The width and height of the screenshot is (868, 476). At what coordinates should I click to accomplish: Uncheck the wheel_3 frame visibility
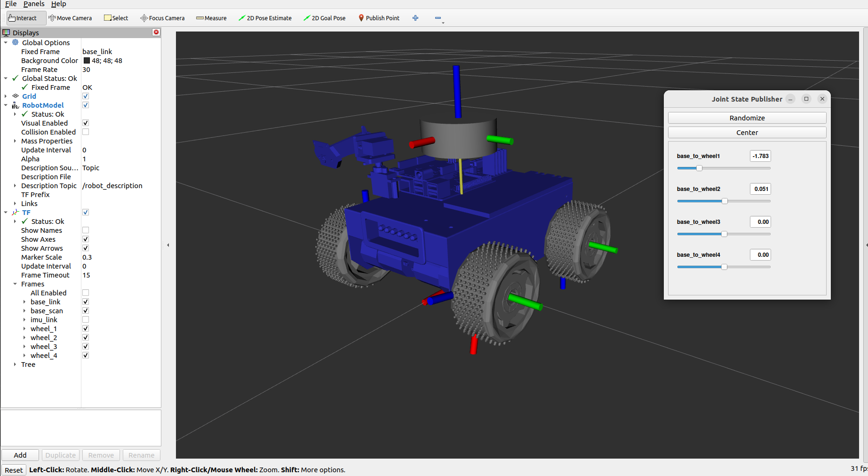tap(85, 346)
